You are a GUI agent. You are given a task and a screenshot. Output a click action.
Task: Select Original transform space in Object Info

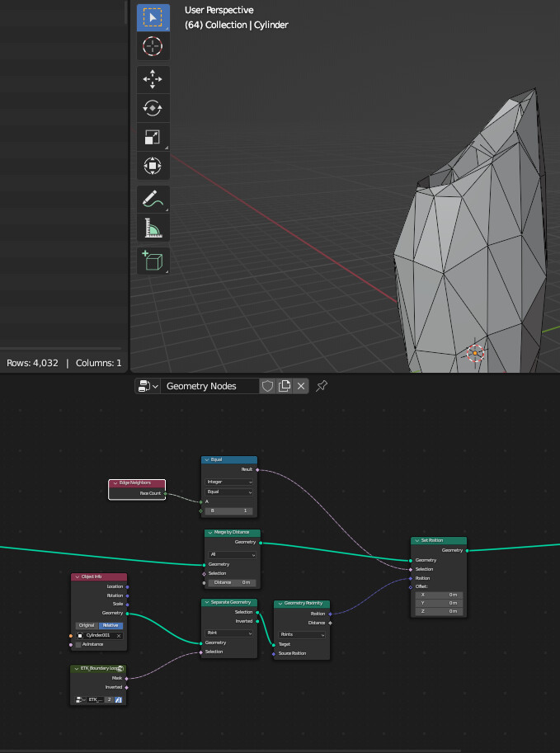[87, 626]
